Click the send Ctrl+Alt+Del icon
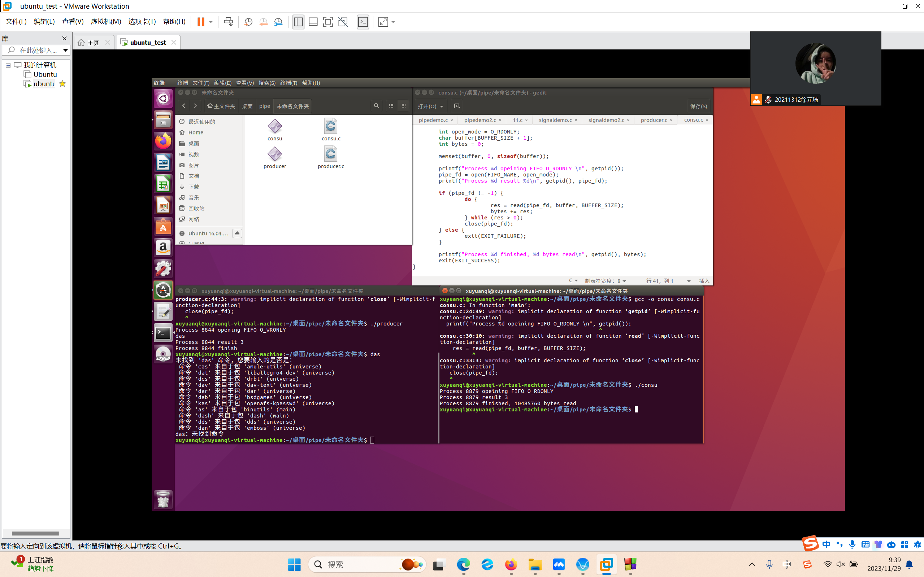 click(x=228, y=22)
